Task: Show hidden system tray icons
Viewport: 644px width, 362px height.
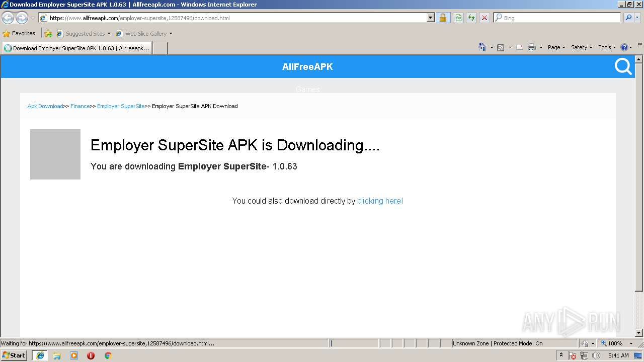Action: (561, 355)
